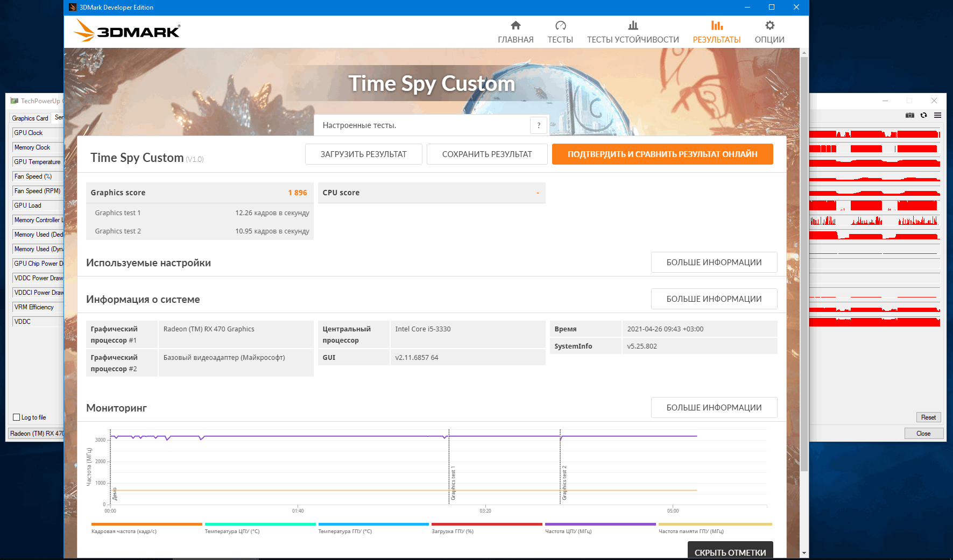Click the CPU score header
This screenshot has width=953, height=560.
click(x=432, y=193)
